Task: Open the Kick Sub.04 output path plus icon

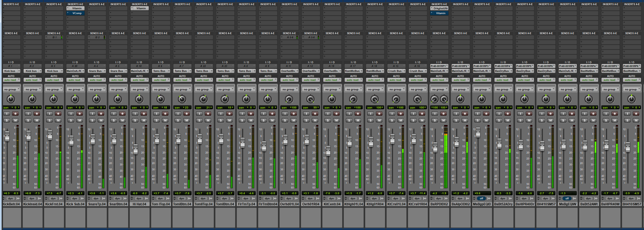Action: pos(83,71)
